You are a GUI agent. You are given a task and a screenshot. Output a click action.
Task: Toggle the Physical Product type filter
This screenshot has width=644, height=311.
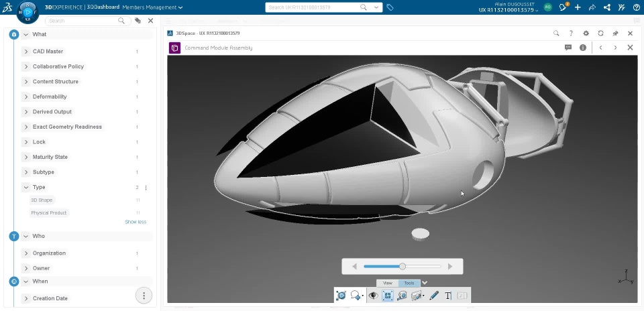[x=49, y=213]
